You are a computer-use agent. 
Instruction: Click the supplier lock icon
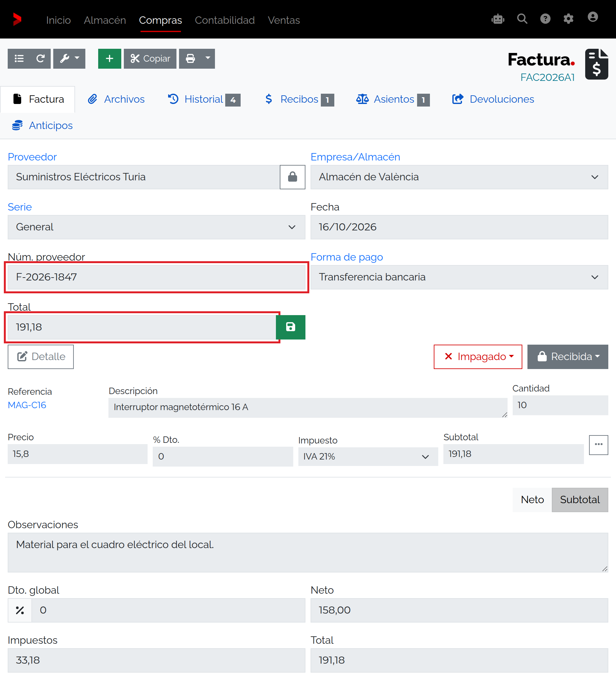click(292, 177)
